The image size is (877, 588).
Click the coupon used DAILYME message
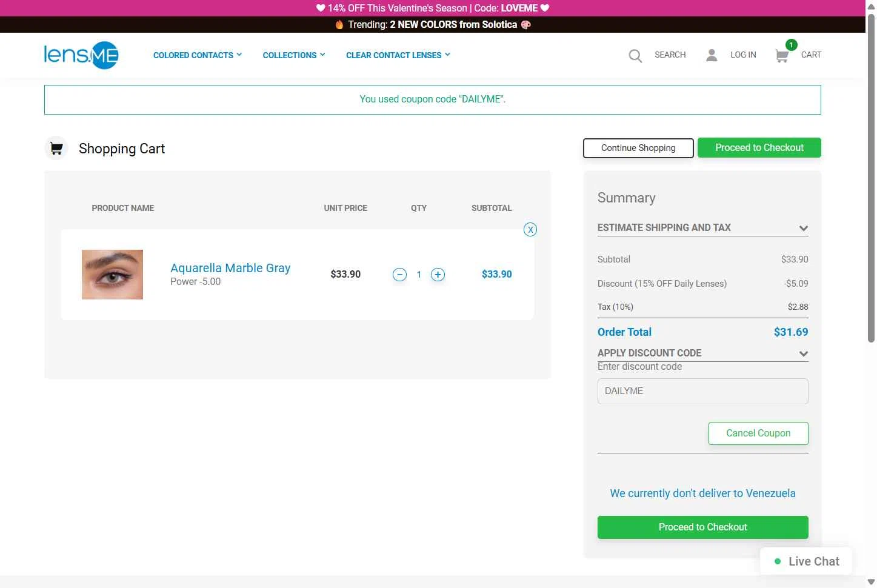[433, 99]
